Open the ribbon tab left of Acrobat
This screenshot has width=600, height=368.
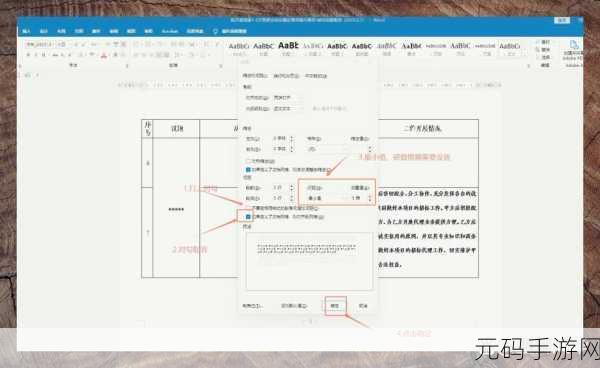click(x=148, y=31)
